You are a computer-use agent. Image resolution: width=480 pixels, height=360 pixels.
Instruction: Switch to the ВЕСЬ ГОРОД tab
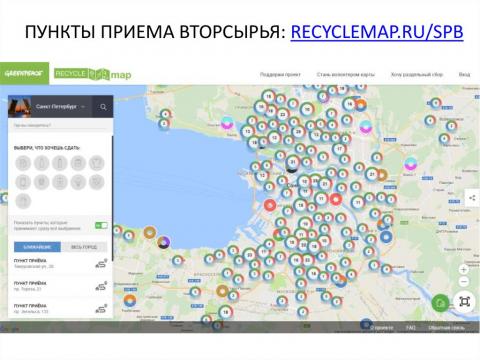click(x=84, y=247)
